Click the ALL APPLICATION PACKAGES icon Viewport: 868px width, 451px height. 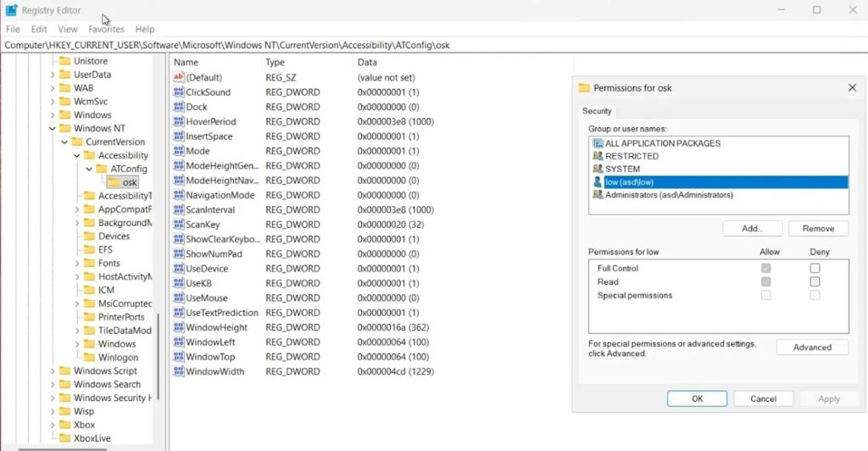[x=598, y=143]
